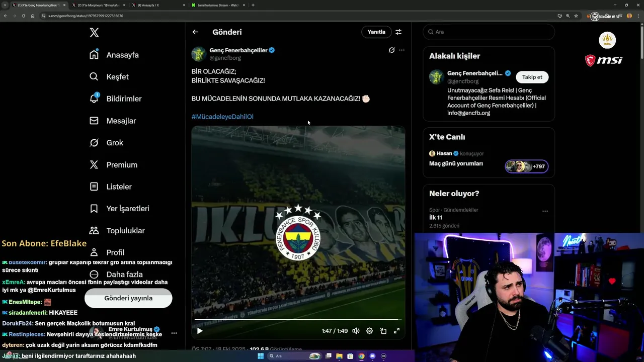644x362 pixels.
Task: Open the three-dot menu for İlk 11 trend
Action: click(545, 211)
